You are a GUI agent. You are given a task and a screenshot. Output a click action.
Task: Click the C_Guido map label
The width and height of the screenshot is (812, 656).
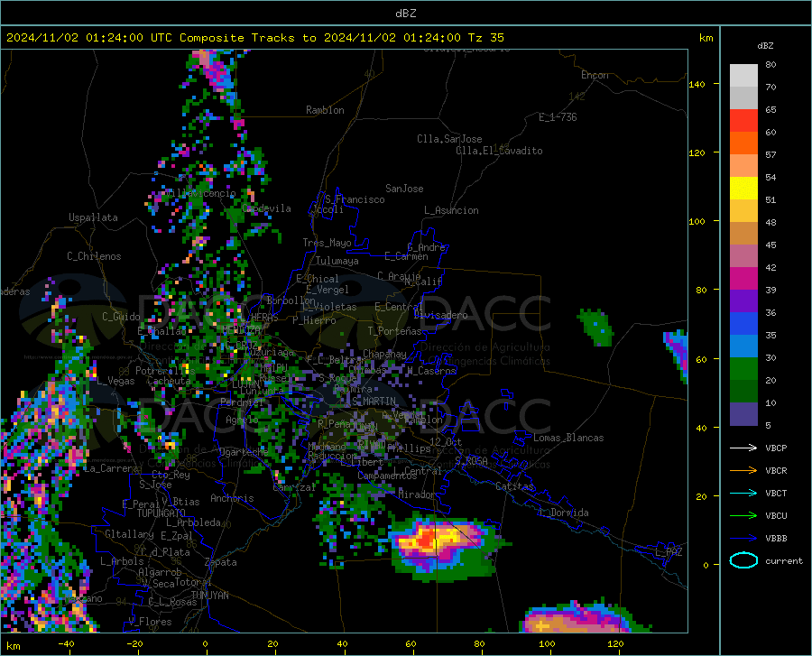121,317
